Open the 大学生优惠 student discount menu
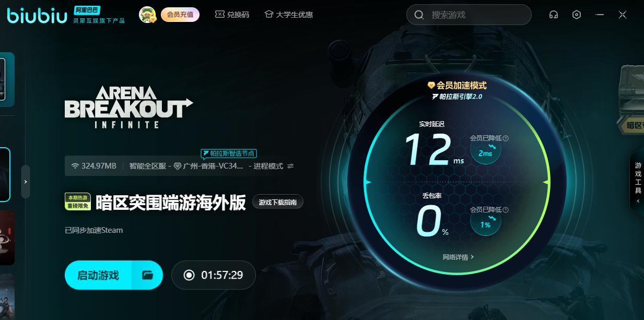Screen dimensions: 644x320 pyautogui.click(x=289, y=15)
